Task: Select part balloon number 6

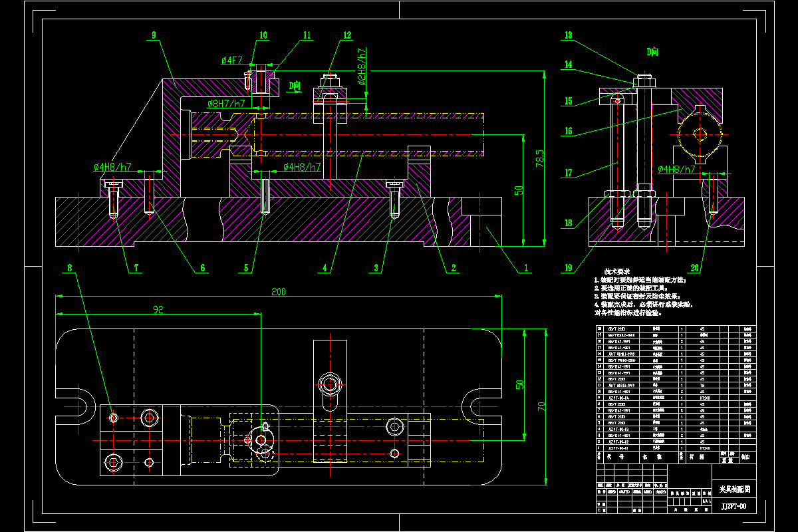Action: pos(202,269)
